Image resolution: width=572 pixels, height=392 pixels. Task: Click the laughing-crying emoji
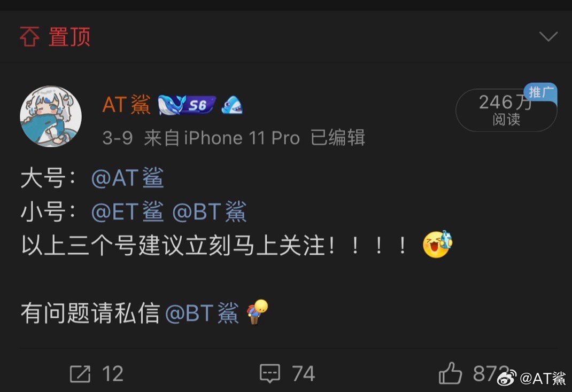point(437,244)
